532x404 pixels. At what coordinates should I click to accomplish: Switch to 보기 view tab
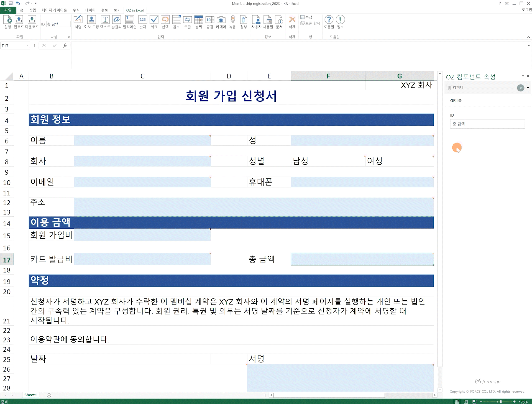(x=117, y=10)
